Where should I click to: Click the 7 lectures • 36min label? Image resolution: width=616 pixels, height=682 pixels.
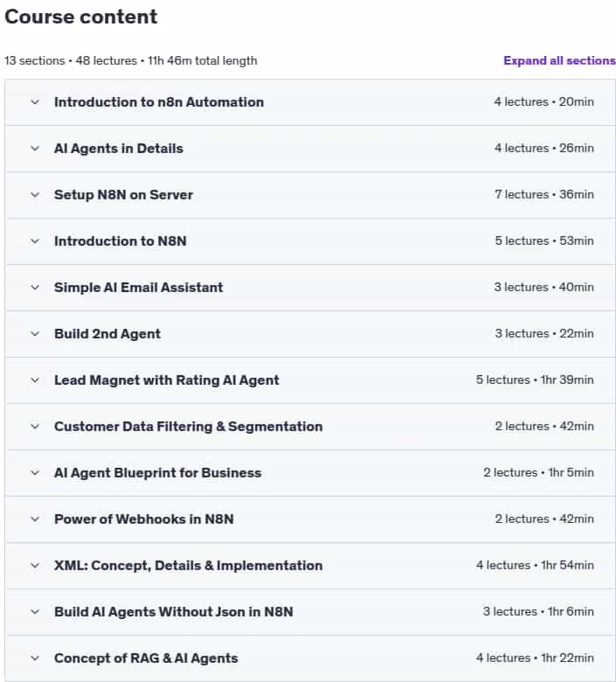point(543,194)
